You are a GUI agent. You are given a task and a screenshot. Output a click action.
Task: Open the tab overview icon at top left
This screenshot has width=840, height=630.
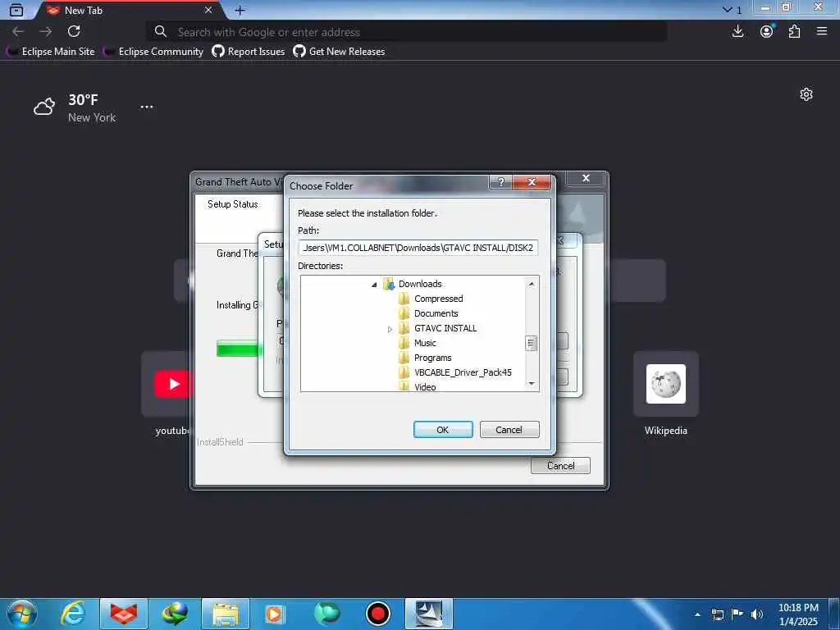(16, 10)
